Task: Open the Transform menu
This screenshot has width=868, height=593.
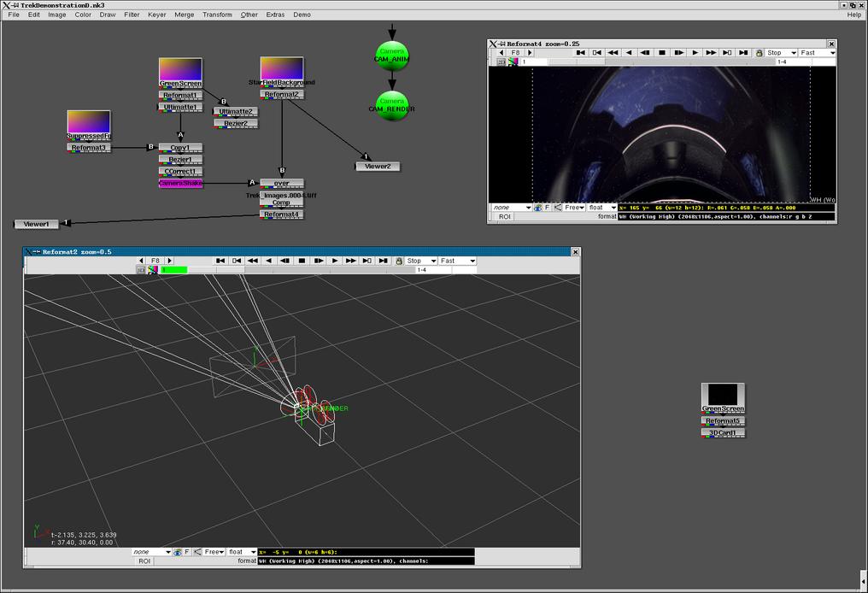Action: 217,15
